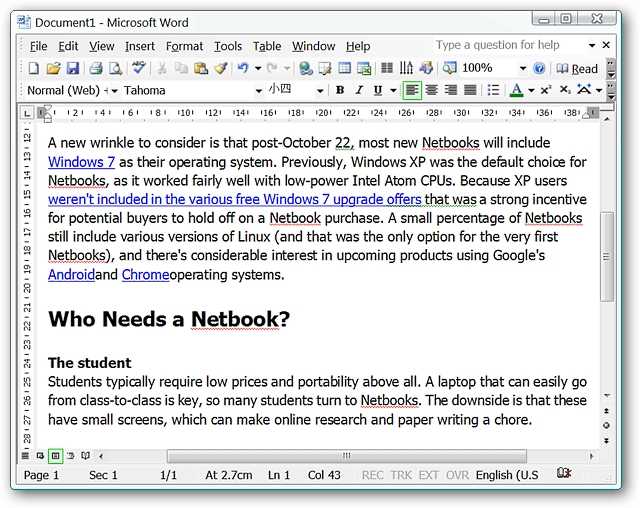Image resolution: width=640 pixels, height=508 pixels.
Task: Insert a table using the grid icon
Action: tap(344, 68)
